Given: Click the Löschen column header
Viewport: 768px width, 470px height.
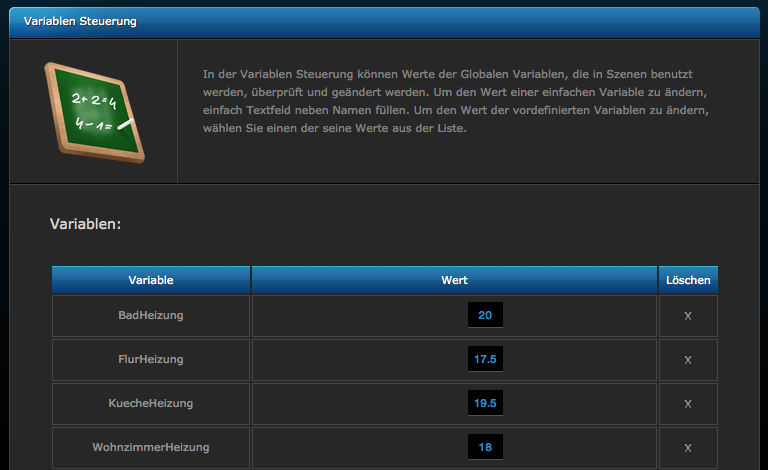Looking at the screenshot, I should pyautogui.click(x=688, y=280).
